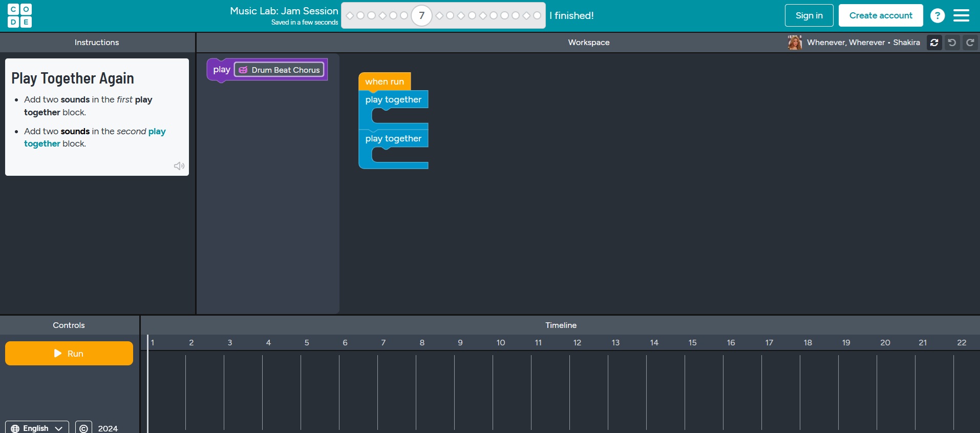The height and width of the screenshot is (433, 980).
Task: Open the help question mark icon
Action: [x=937, y=15]
